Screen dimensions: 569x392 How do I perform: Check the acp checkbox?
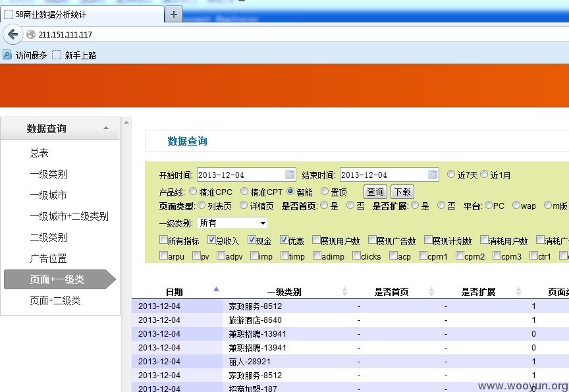coord(393,256)
